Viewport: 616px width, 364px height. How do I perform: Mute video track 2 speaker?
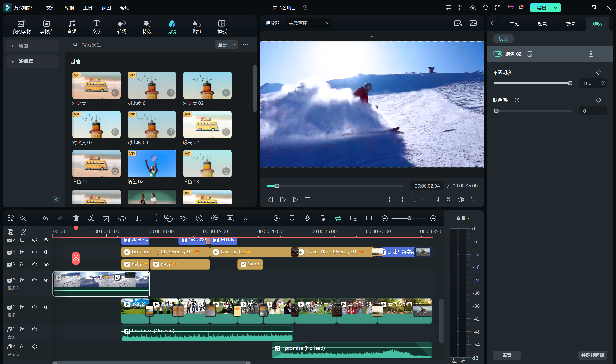pos(35,280)
